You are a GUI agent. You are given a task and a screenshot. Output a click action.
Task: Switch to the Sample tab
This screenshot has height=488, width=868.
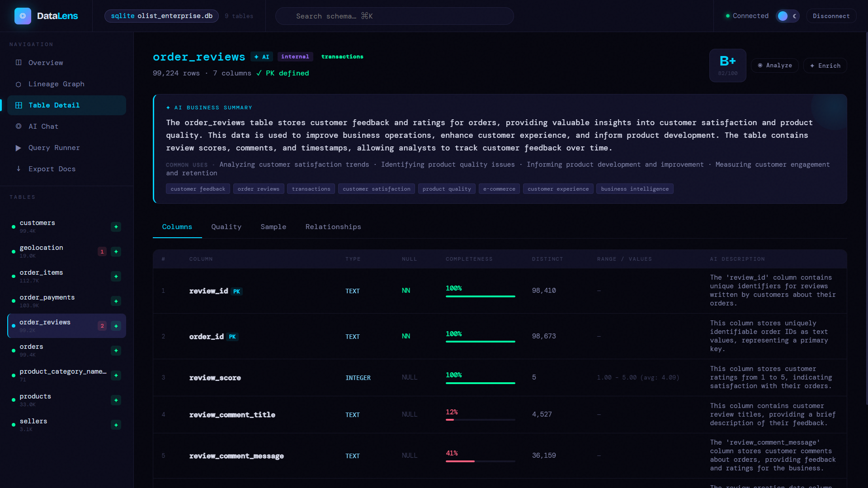click(x=274, y=227)
